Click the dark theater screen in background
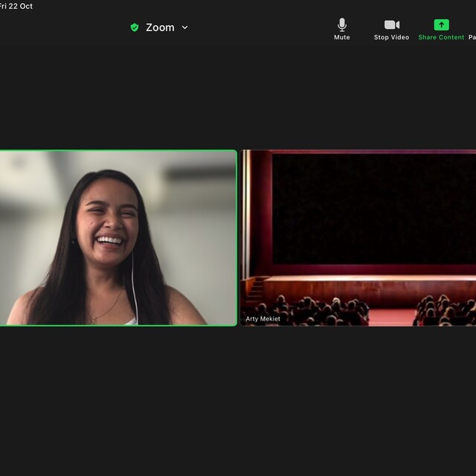 pyautogui.click(x=372, y=208)
